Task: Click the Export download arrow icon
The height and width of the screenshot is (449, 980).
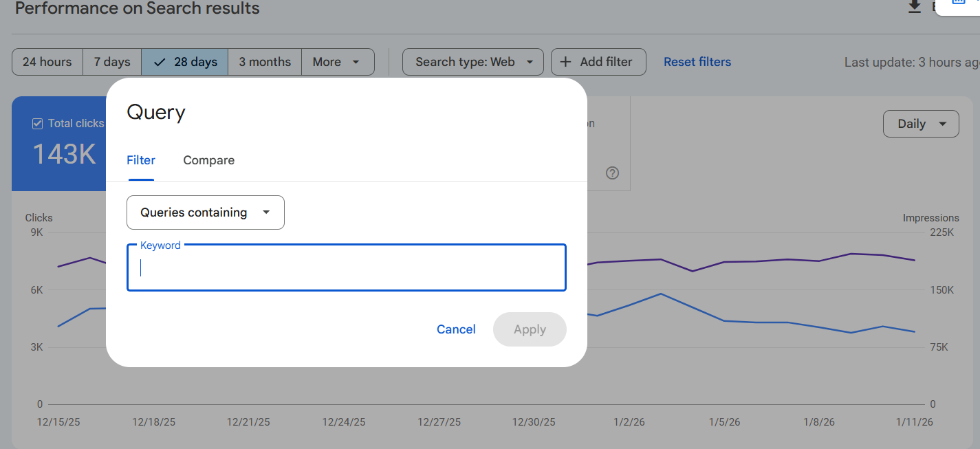Action: tap(914, 7)
